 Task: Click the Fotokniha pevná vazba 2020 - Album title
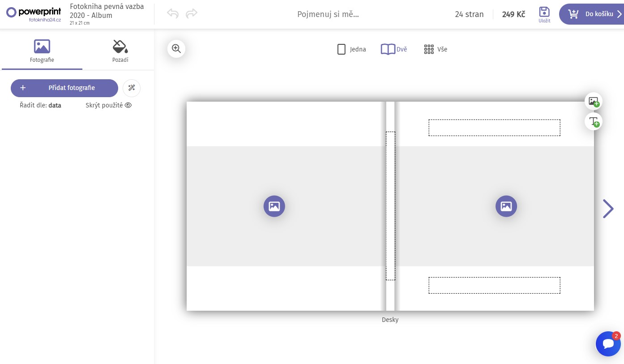pyautogui.click(x=107, y=11)
